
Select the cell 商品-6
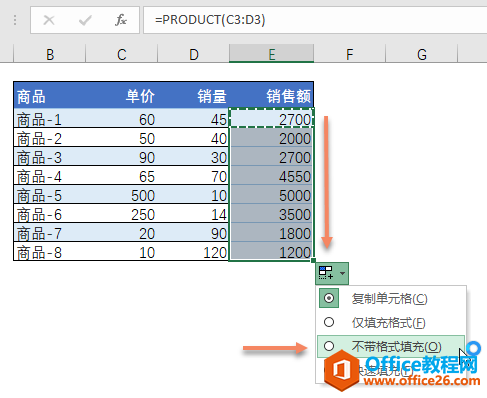(x=50, y=213)
